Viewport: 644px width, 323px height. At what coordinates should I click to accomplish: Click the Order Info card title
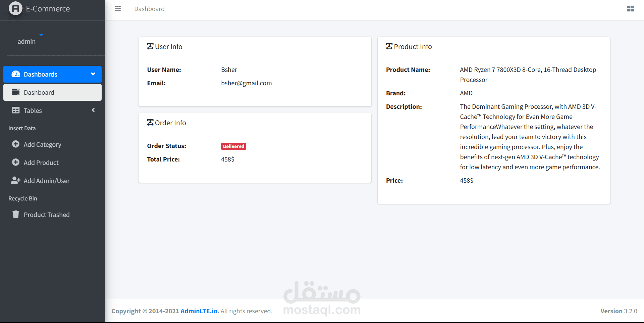click(x=170, y=123)
